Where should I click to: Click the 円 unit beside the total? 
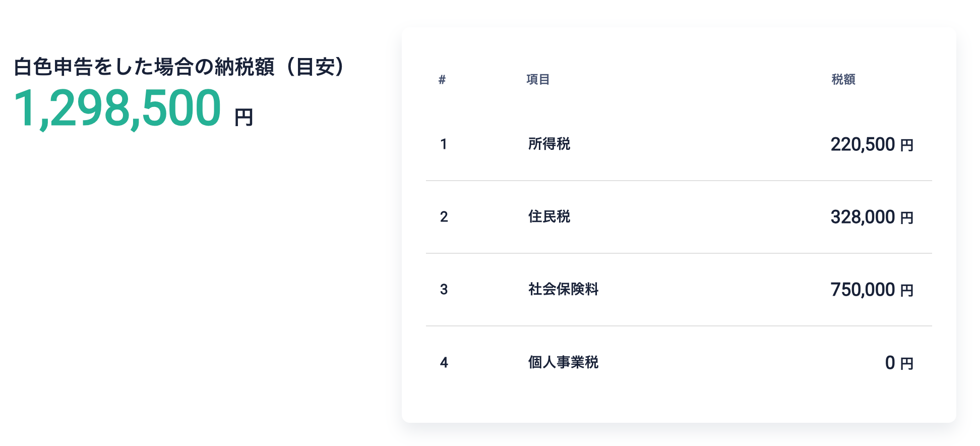click(243, 118)
